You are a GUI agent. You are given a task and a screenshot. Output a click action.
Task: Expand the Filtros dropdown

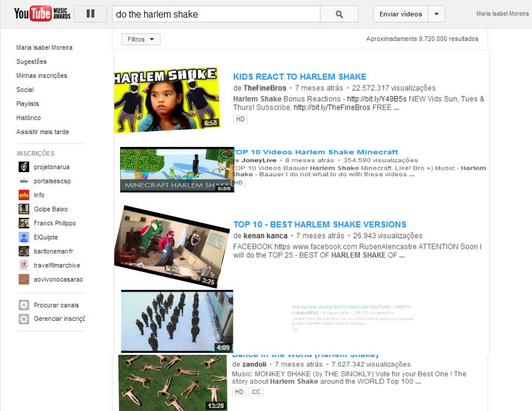click(x=141, y=39)
